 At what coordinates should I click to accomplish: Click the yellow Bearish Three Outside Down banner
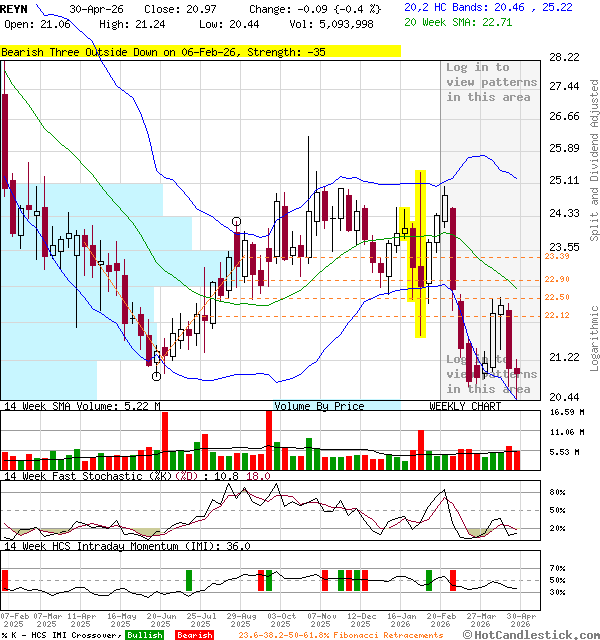[x=200, y=51]
